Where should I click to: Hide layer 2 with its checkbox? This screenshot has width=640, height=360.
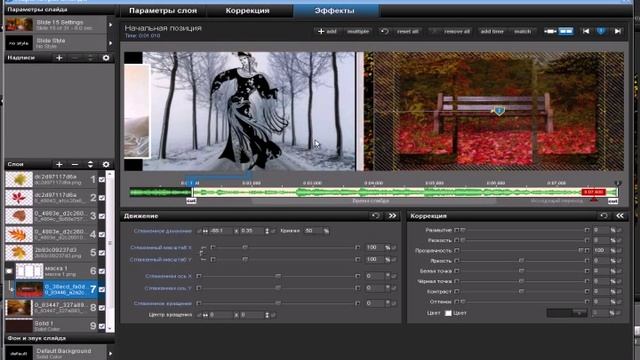[x=102, y=198]
